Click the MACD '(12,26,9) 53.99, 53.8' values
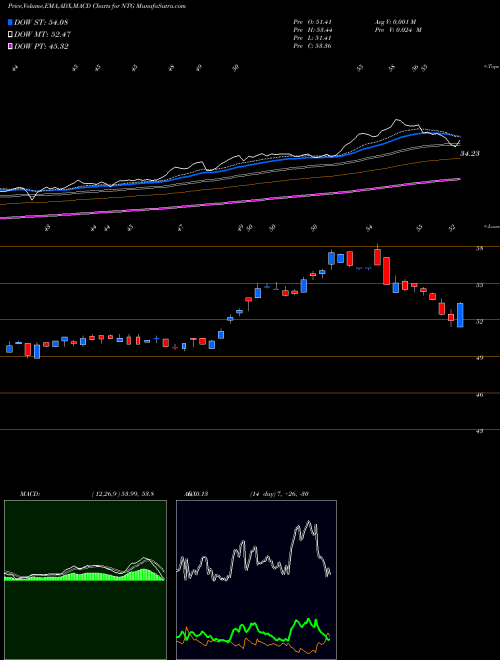Screen dimensions: 500x660 pyautogui.click(x=123, y=494)
